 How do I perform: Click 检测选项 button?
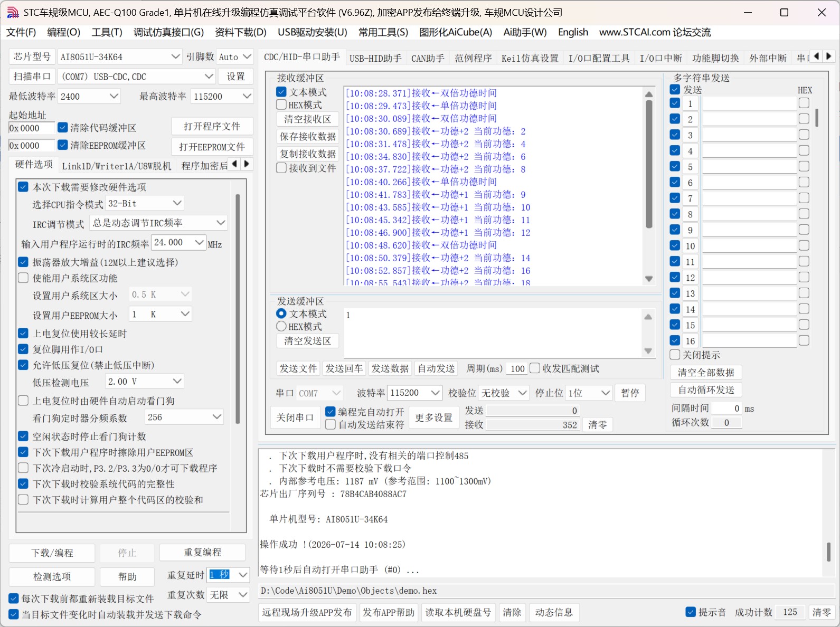tap(52, 576)
